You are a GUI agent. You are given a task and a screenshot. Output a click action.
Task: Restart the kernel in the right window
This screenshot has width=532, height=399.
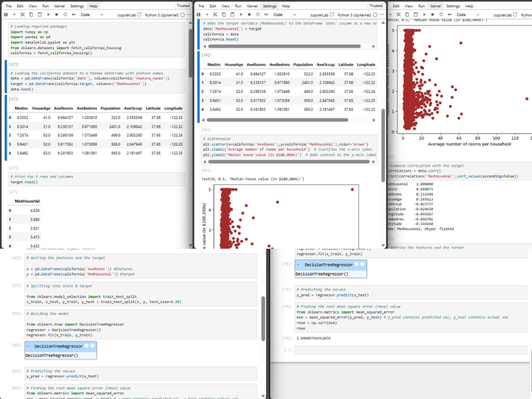(x=441, y=15)
